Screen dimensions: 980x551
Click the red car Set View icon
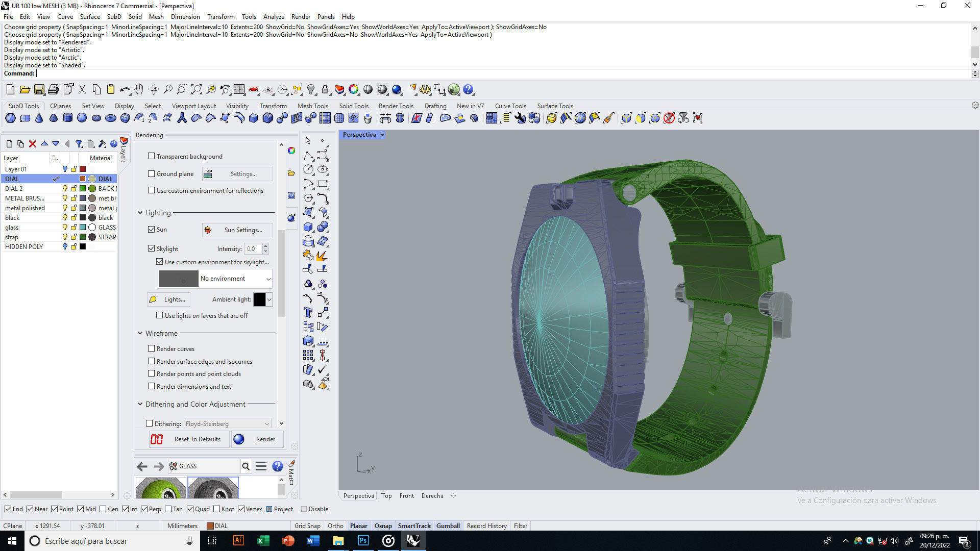[254, 90]
